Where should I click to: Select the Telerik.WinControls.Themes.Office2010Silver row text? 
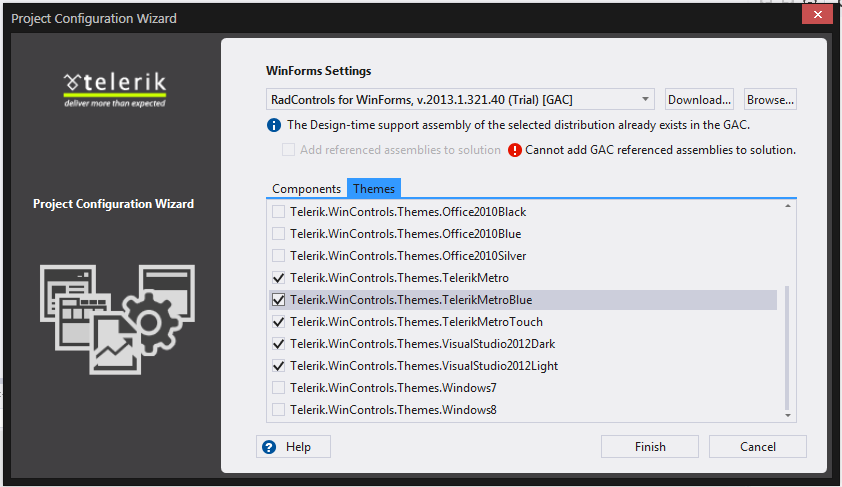(x=408, y=256)
